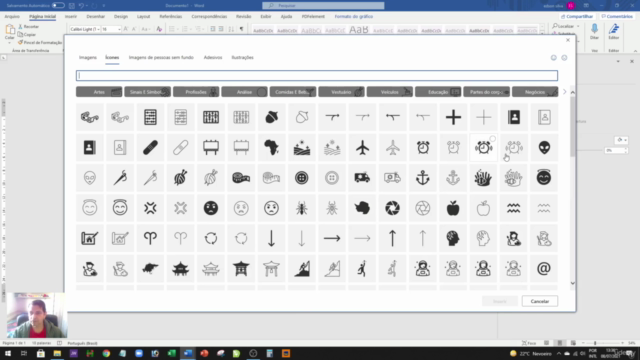Select the filled anchor icon
This screenshot has width=640, height=360.
coord(422,178)
